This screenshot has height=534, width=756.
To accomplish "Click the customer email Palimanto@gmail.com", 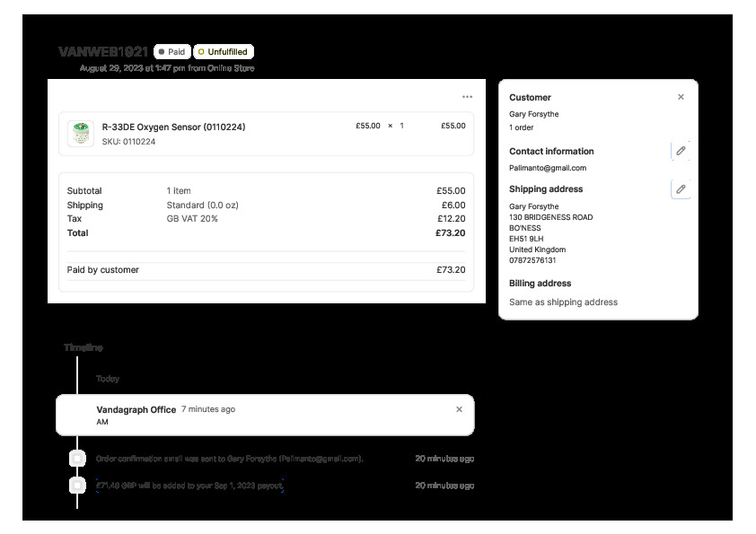I will click(548, 168).
